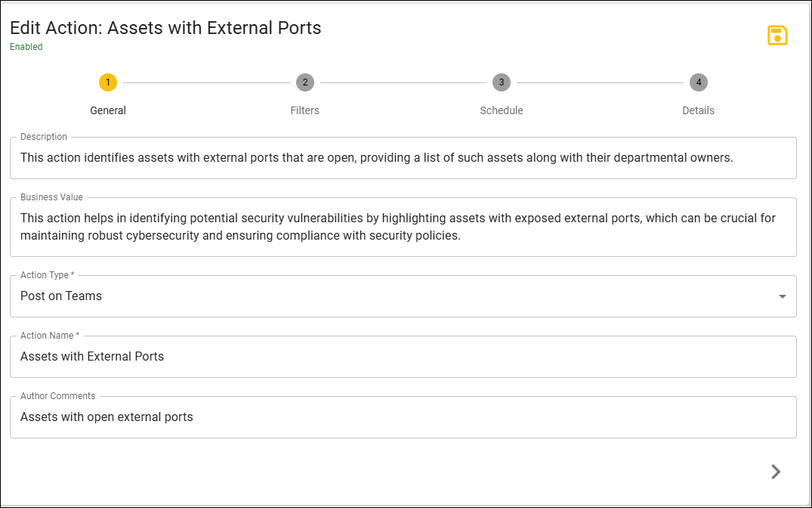This screenshot has width=812, height=508.
Task: Open the General step label
Action: (x=108, y=110)
